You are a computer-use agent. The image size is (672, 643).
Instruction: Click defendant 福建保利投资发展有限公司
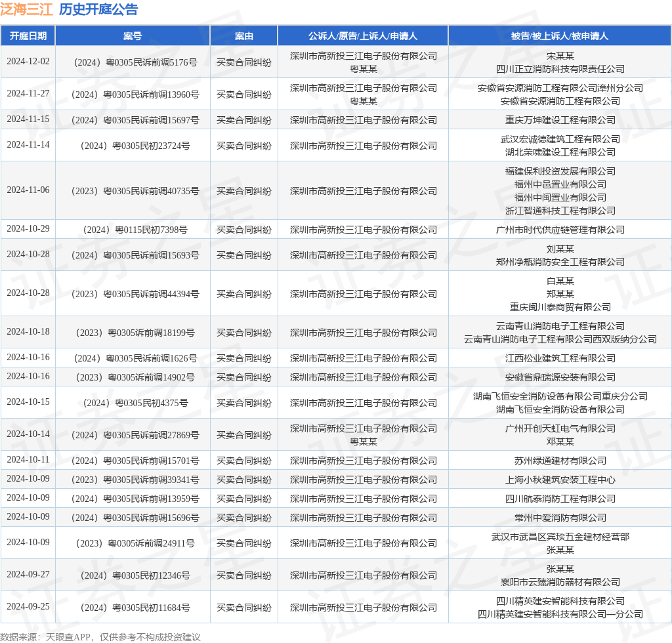pyautogui.click(x=560, y=171)
